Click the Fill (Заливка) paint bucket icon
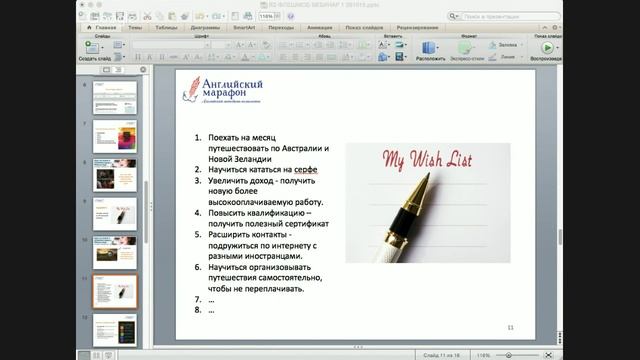Image resolution: width=640 pixels, height=360 pixels. pyautogui.click(x=492, y=45)
